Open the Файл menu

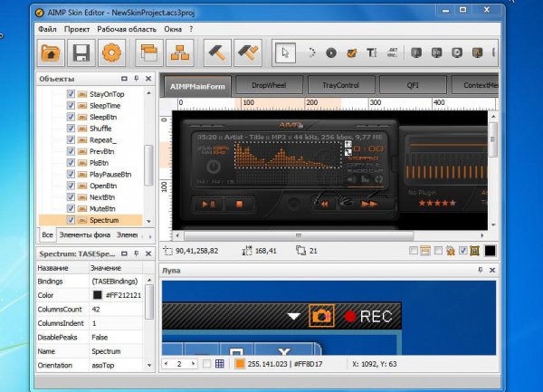coord(47,30)
